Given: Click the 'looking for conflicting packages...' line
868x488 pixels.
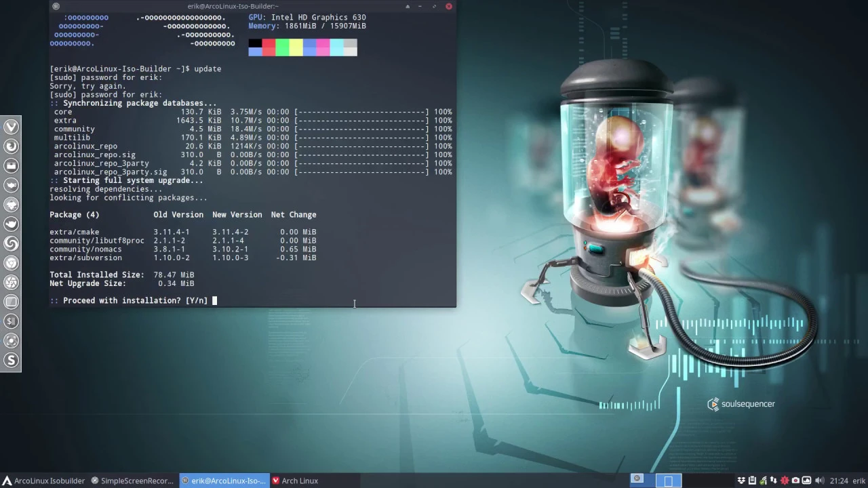Looking at the screenshot, I should point(129,198).
